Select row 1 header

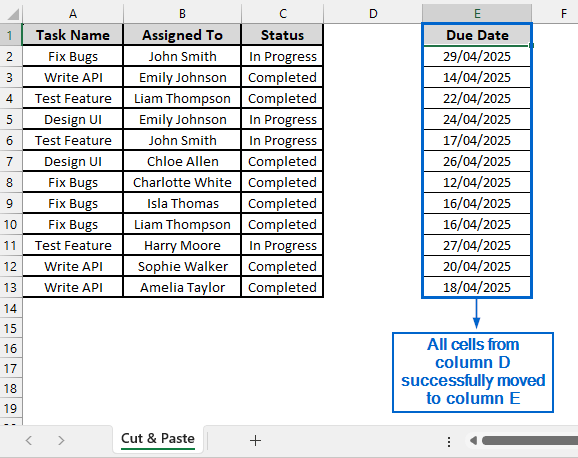[10, 35]
